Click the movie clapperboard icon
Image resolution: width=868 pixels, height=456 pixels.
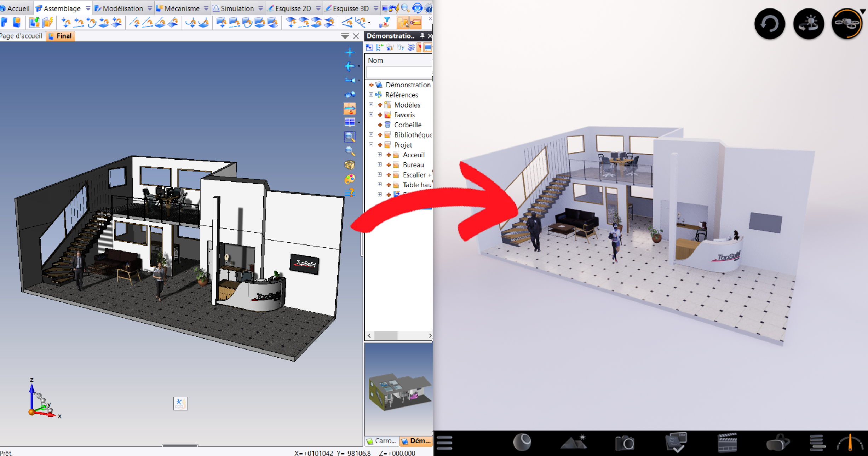pos(727,443)
